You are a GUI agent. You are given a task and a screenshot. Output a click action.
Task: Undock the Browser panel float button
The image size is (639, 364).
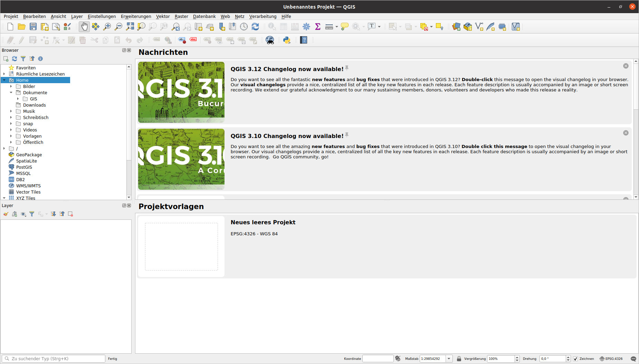[x=124, y=50]
